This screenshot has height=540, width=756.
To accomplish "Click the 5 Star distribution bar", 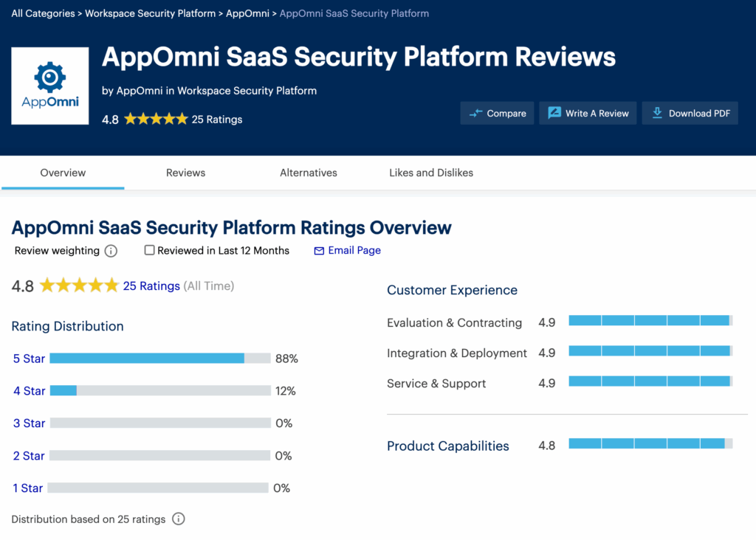I will click(x=159, y=359).
